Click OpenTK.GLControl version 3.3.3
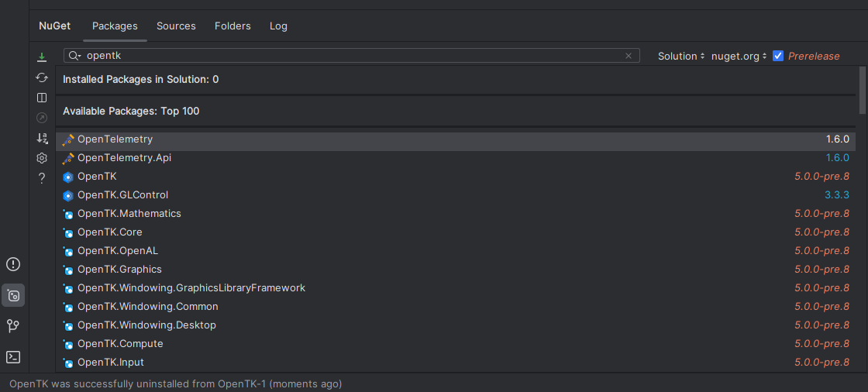This screenshot has width=868, height=392. point(837,195)
